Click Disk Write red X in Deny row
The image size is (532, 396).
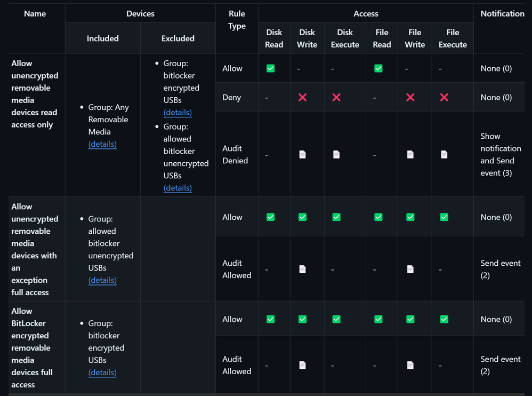point(302,98)
